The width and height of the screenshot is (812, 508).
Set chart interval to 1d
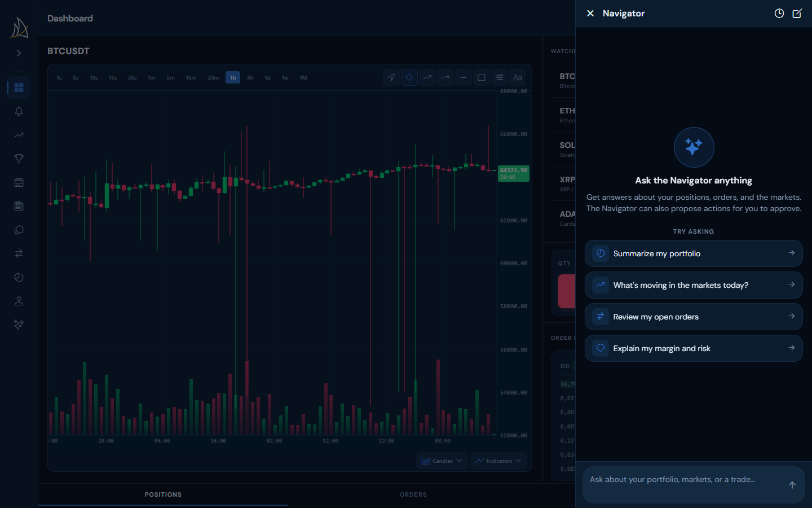pyautogui.click(x=268, y=78)
